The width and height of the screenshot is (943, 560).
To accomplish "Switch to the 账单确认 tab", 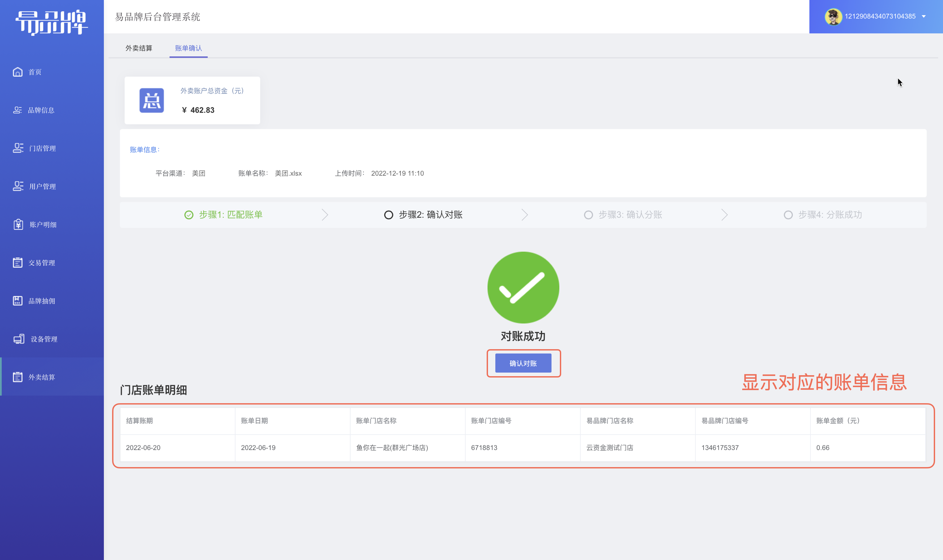I will 188,48.
